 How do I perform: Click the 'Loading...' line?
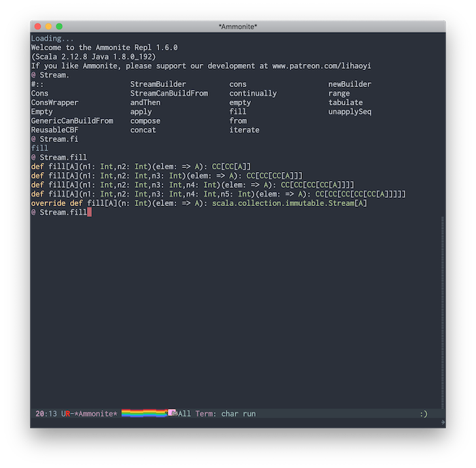[x=52, y=39]
